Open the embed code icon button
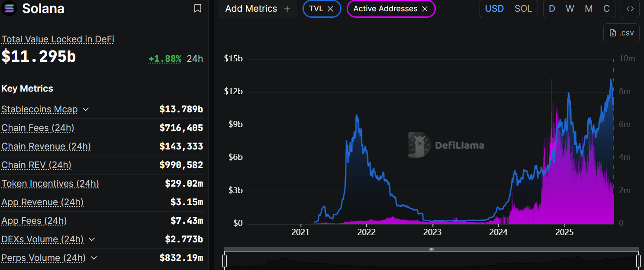This screenshot has width=644, height=270. (x=630, y=9)
